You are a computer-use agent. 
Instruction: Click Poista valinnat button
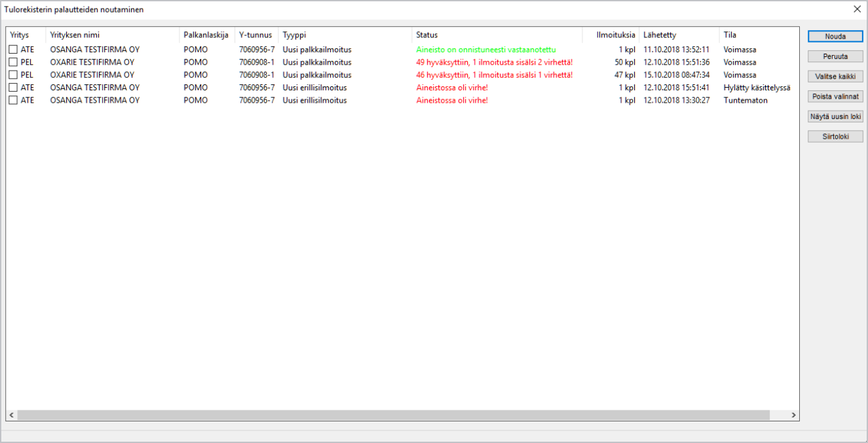835,96
